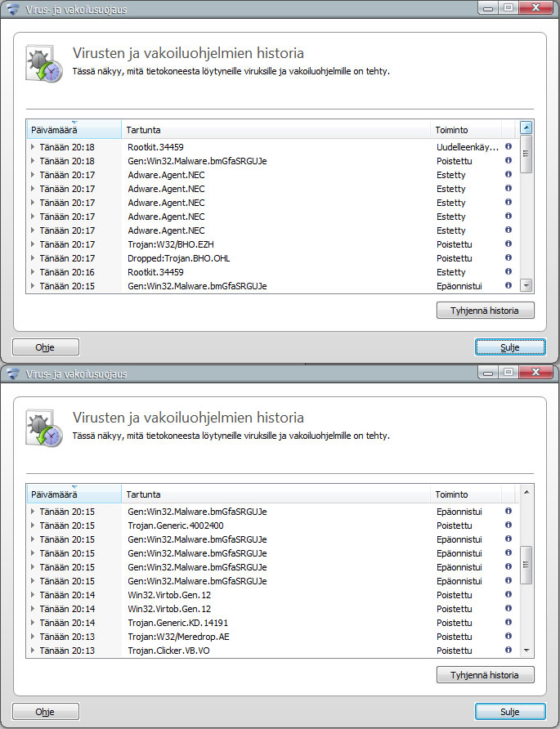Show info icon for Trojan.Clicker.VB.VO
The image size is (560, 729).
[x=508, y=650]
